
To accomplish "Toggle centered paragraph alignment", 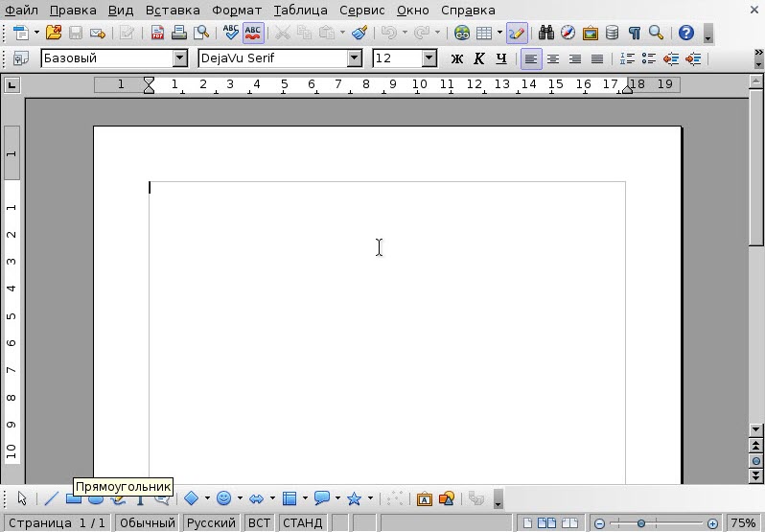I will click(553, 59).
